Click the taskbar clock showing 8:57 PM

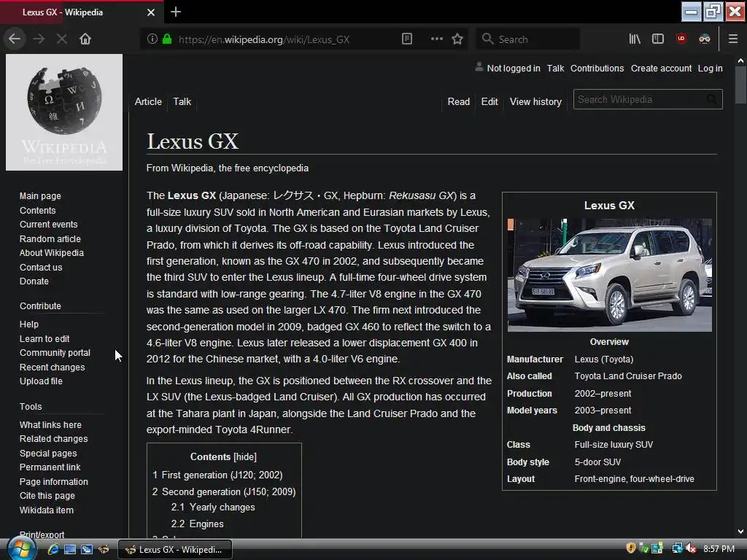click(719, 548)
